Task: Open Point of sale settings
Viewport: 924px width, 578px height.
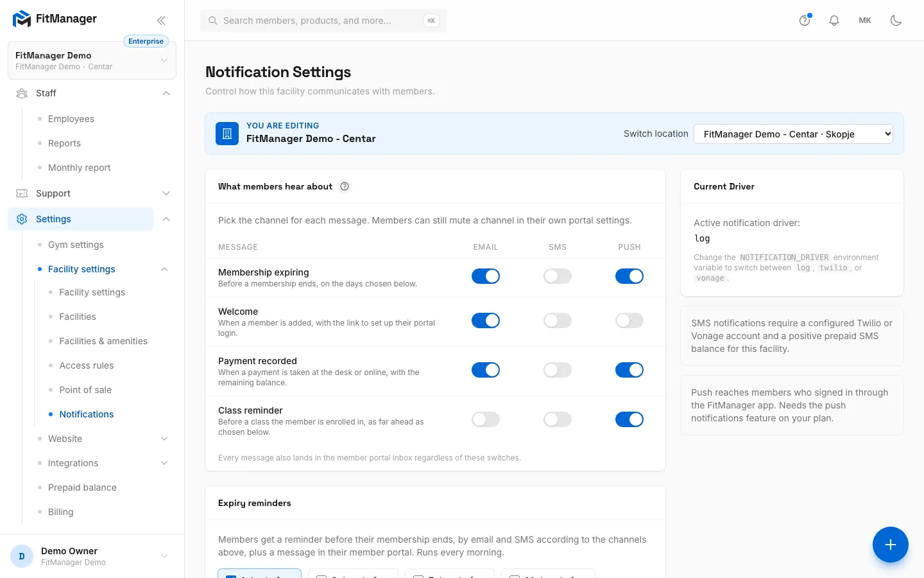Action: click(85, 390)
